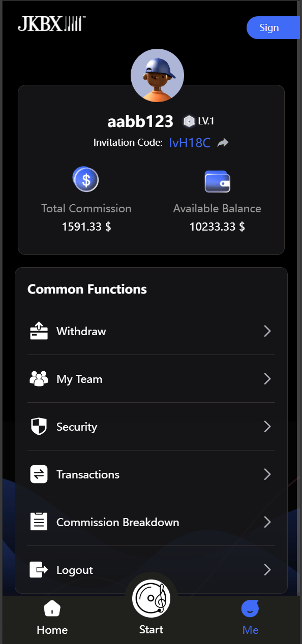
Task: Switch to the Home tab
Action: 52,618
